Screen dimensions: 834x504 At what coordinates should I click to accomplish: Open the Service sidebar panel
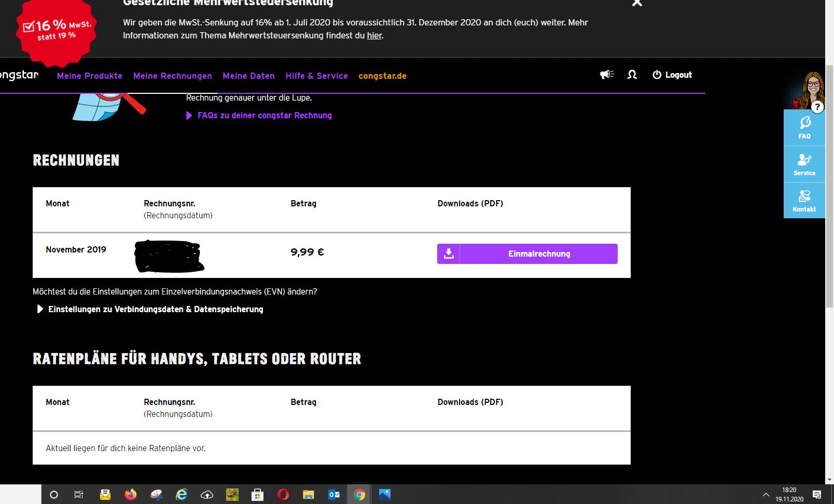click(804, 164)
